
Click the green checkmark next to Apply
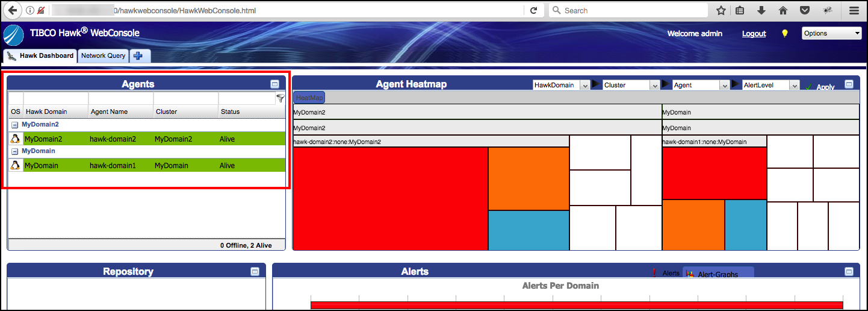pos(808,87)
